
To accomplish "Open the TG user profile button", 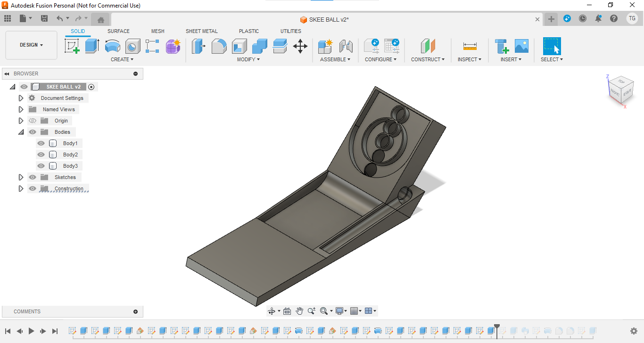I will 632,18.
